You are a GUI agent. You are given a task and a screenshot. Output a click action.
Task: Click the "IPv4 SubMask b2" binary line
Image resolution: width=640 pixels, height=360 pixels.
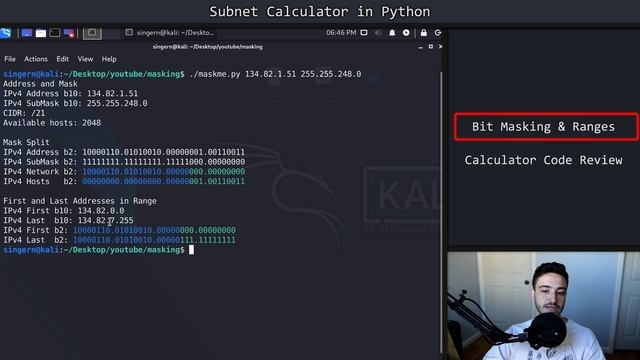click(124, 162)
